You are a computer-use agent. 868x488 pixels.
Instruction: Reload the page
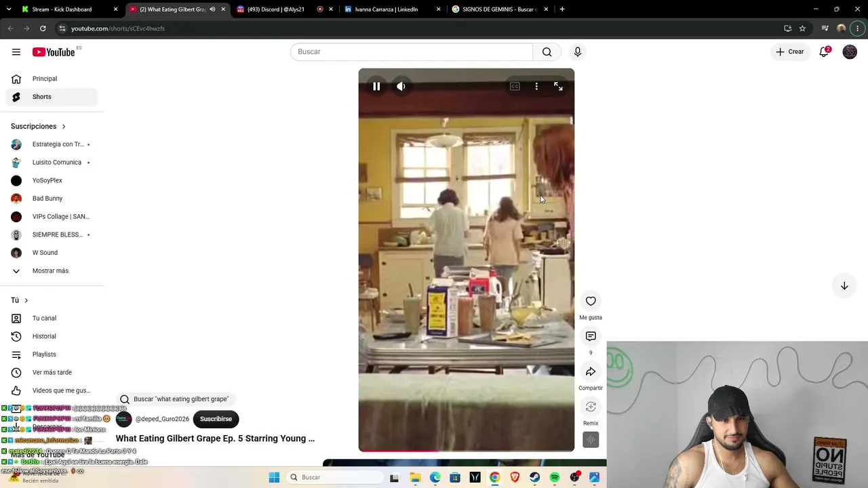coord(43,28)
